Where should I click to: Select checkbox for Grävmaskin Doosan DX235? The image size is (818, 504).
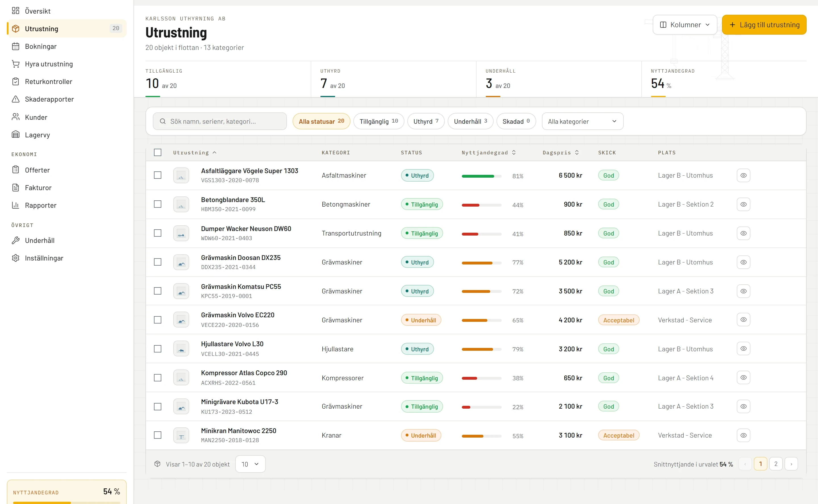[157, 262]
